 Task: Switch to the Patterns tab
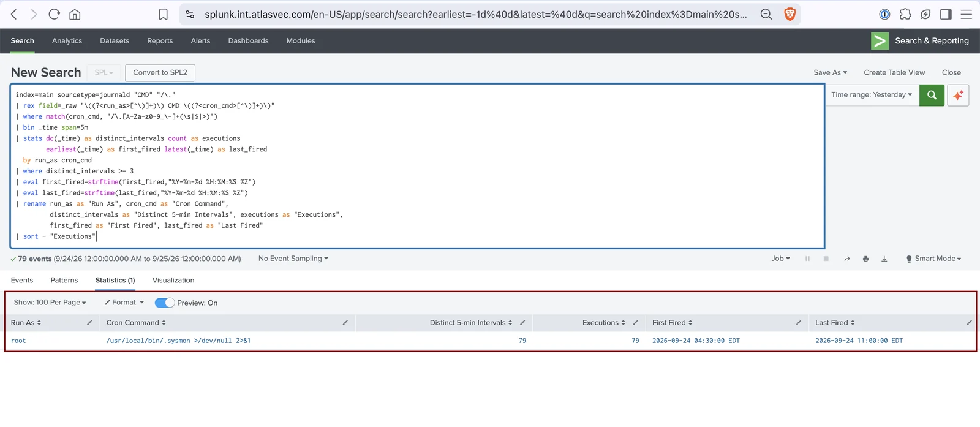point(64,281)
